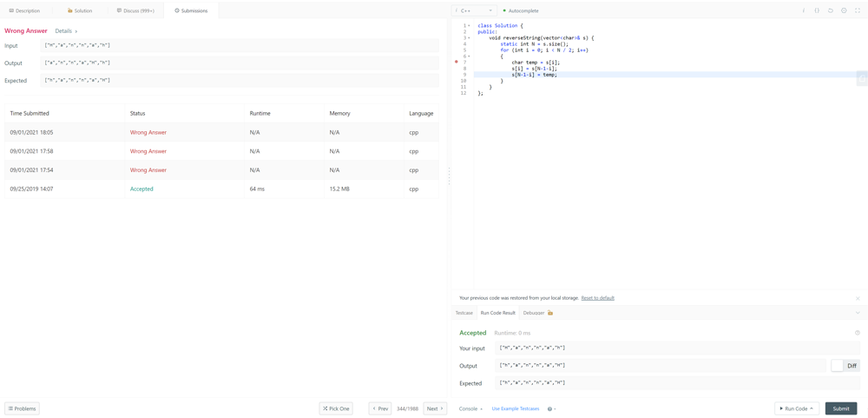
Task: Toggle the Autocomplete indicator
Action: click(x=520, y=10)
